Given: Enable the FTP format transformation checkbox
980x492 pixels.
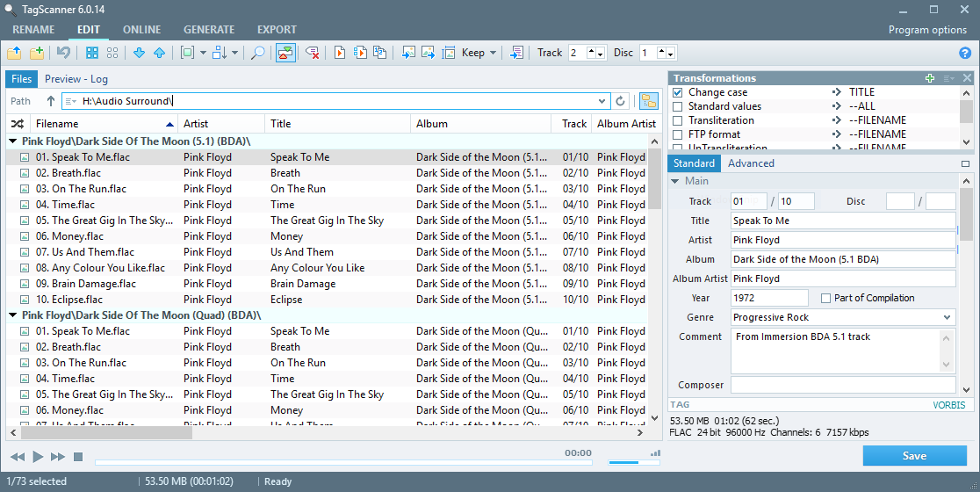Looking at the screenshot, I should (678, 134).
